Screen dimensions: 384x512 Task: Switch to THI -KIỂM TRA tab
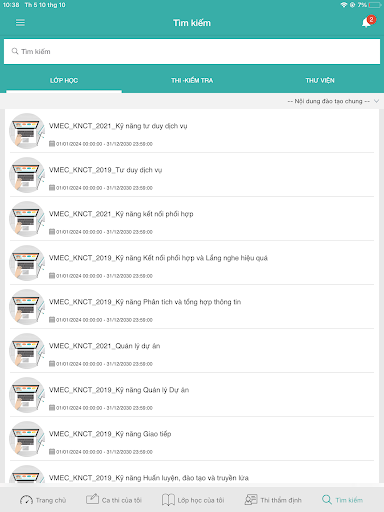[192, 80]
